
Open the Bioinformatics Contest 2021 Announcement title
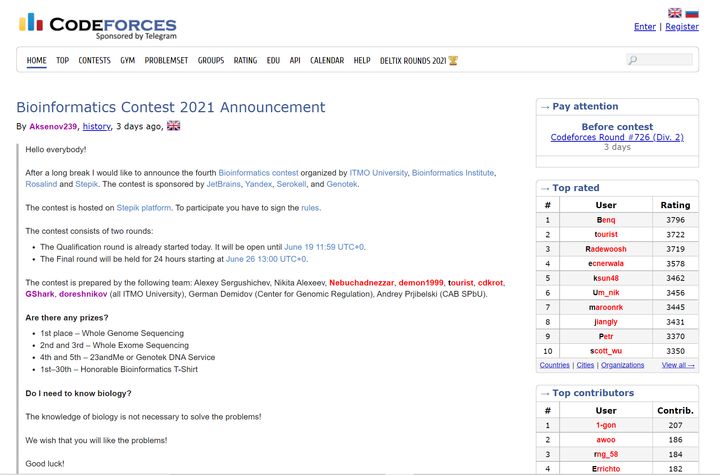[x=171, y=107]
